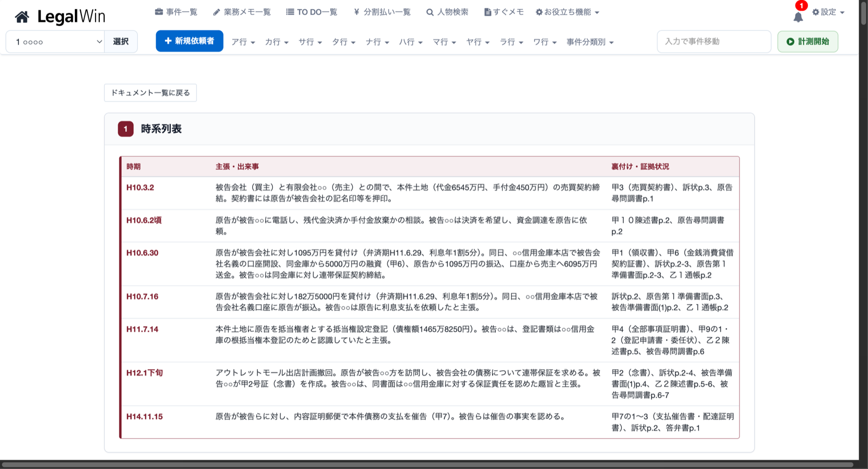
Task: Expand the マ行 dropdown
Action: pyautogui.click(x=444, y=42)
